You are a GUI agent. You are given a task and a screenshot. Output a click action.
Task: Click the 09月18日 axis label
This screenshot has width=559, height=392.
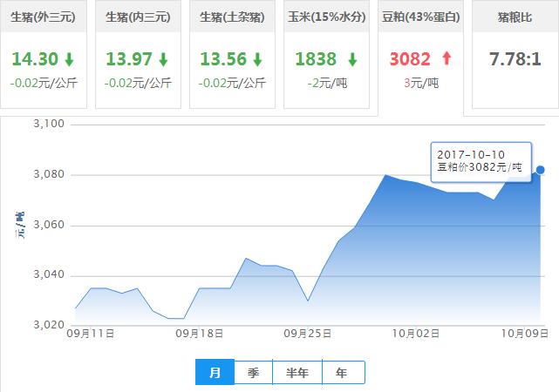(x=200, y=334)
